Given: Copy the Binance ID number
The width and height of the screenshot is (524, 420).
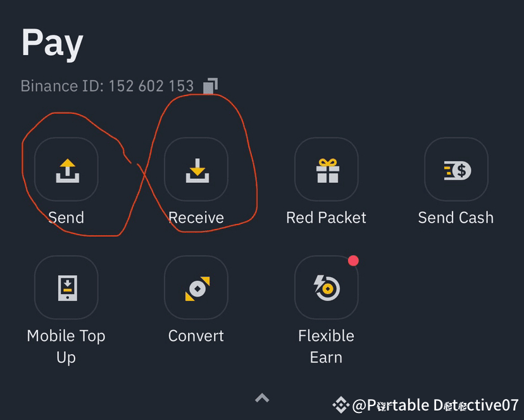Looking at the screenshot, I should coord(210,85).
